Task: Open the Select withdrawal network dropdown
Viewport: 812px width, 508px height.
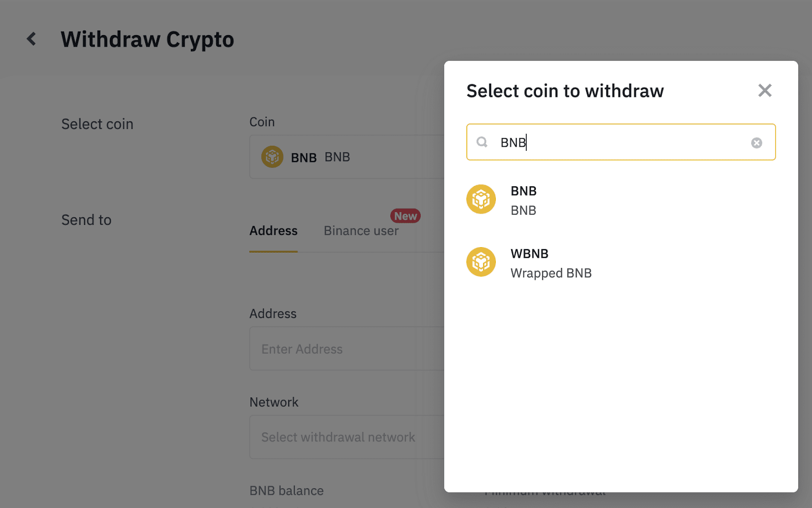Action: (x=346, y=437)
